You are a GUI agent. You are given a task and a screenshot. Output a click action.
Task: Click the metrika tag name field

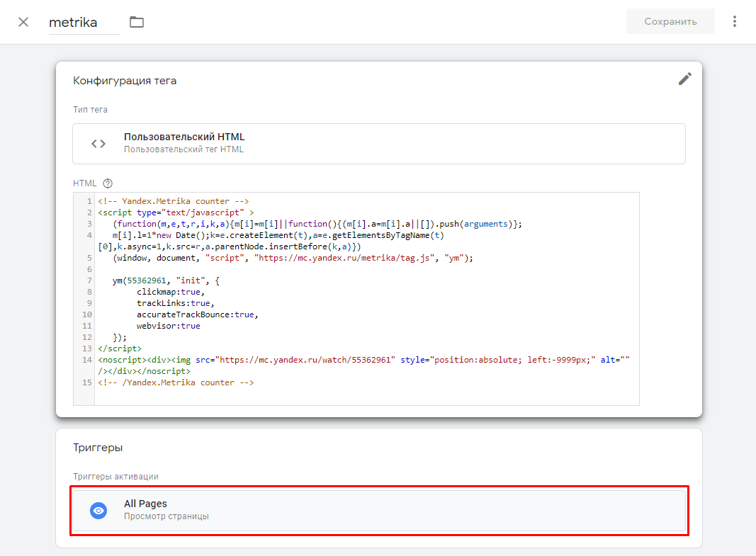[84, 22]
